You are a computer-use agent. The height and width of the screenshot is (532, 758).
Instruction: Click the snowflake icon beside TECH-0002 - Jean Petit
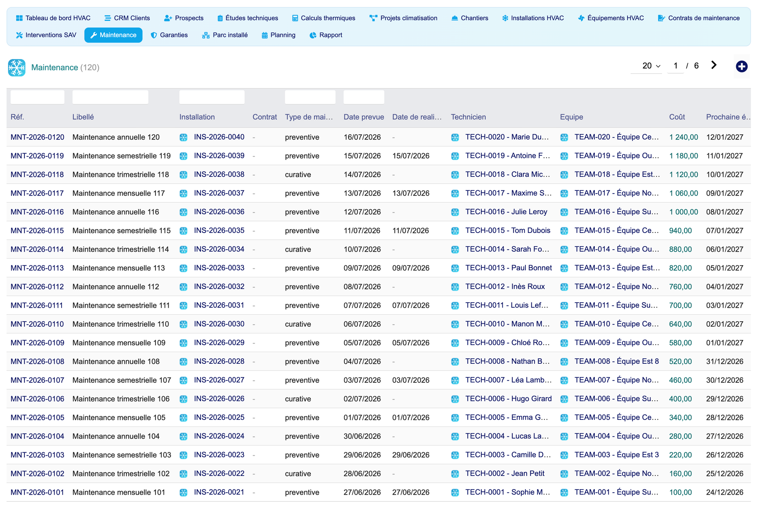[455, 474]
